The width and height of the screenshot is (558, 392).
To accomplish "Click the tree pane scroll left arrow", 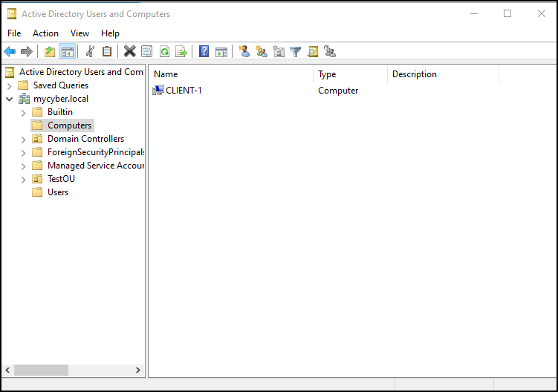I will [7, 370].
